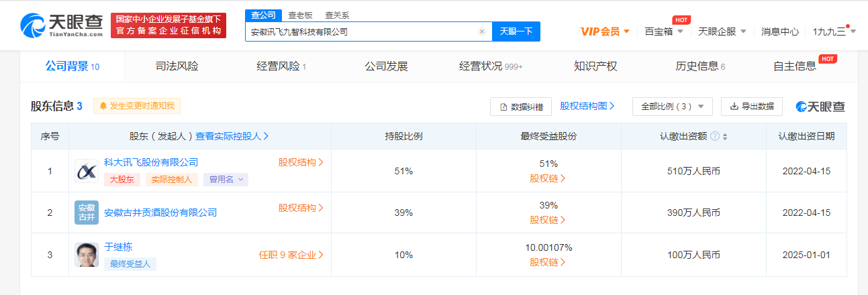Click the 股东信息 3 section heading

tap(56, 106)
